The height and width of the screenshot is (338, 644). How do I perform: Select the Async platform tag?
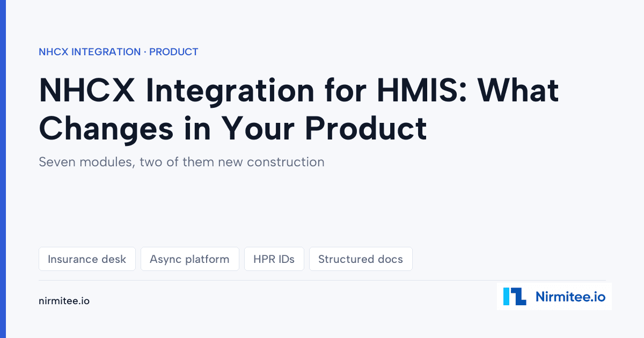(x=189, y=259)
